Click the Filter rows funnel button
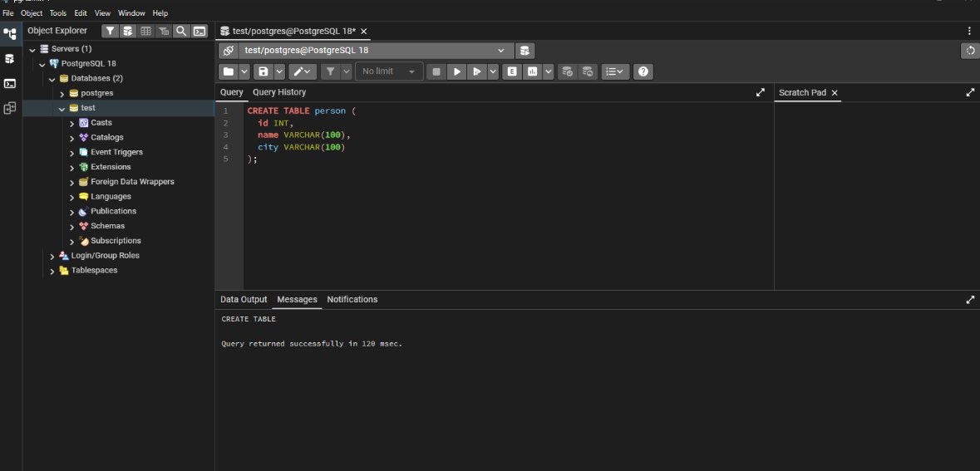The width and height of the screenshot is (980, 471). click(331, 71)
